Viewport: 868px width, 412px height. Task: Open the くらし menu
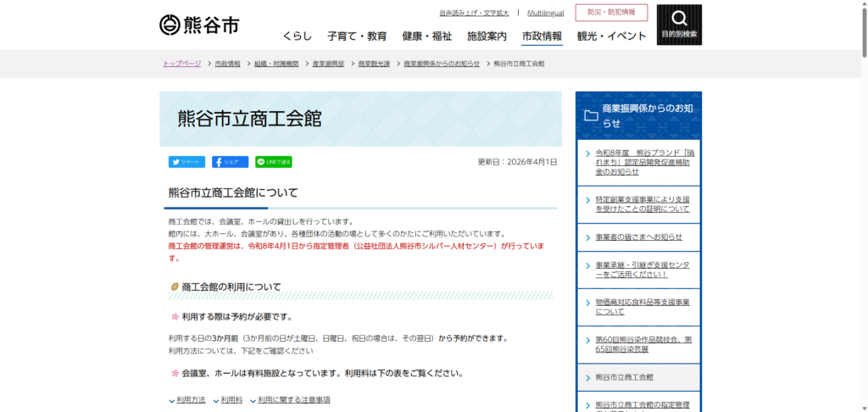click(x=298, y=36)
